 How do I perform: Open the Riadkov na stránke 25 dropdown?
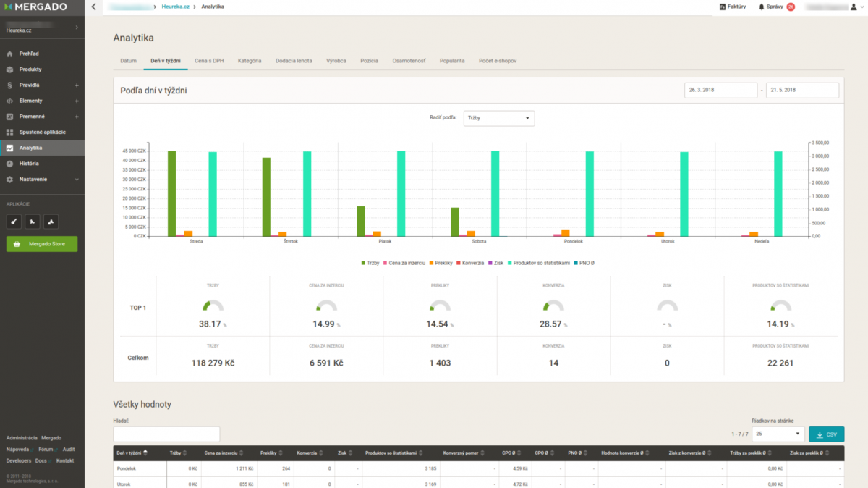click(778, 434)
